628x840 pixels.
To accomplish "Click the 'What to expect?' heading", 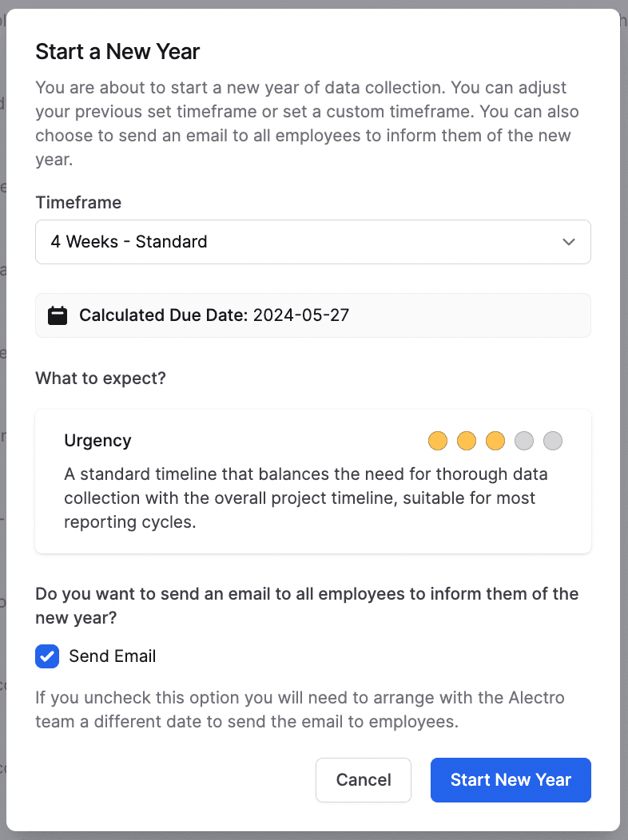I will (x=101, y=378).
